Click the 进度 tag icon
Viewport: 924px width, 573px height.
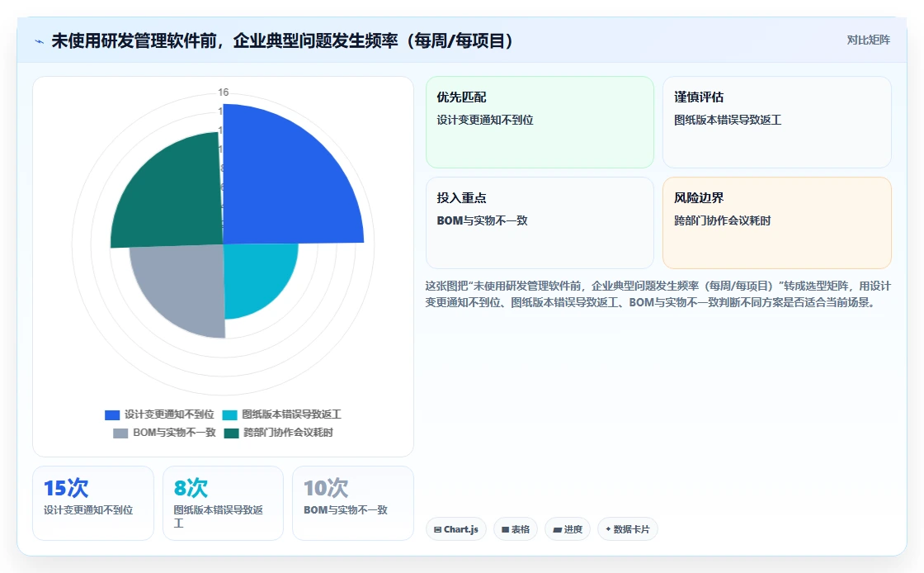557,530
